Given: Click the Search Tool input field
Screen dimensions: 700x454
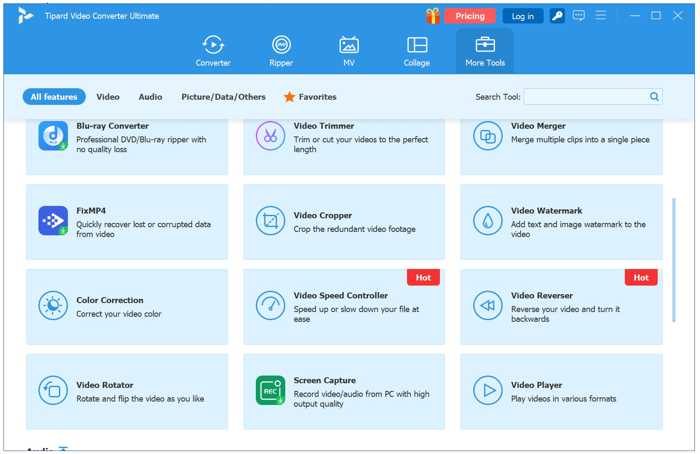Looking at the screenshot, I should [x=585, y=97].
